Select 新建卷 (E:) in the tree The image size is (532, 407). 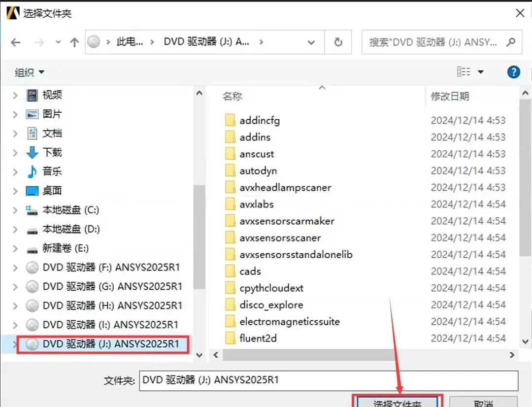(66, 248)
